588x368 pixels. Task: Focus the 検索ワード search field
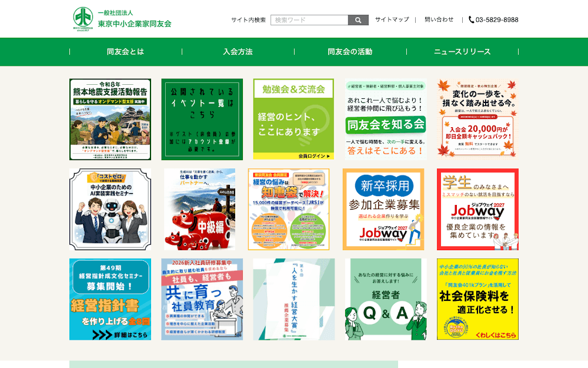(x=309, y=20)
